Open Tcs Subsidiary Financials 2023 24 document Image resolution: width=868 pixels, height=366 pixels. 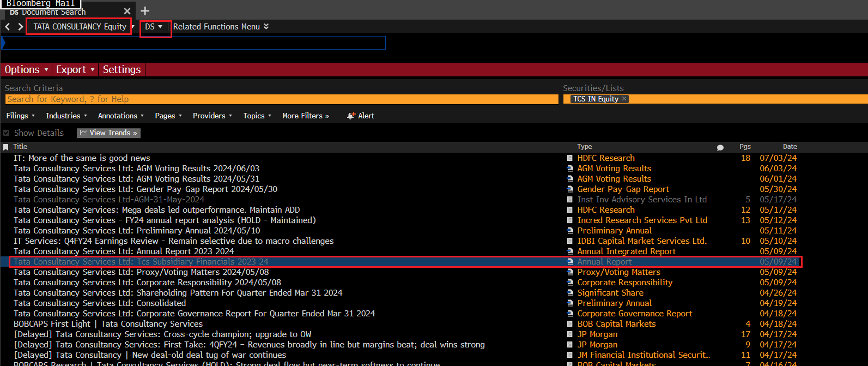coord(141,262)
